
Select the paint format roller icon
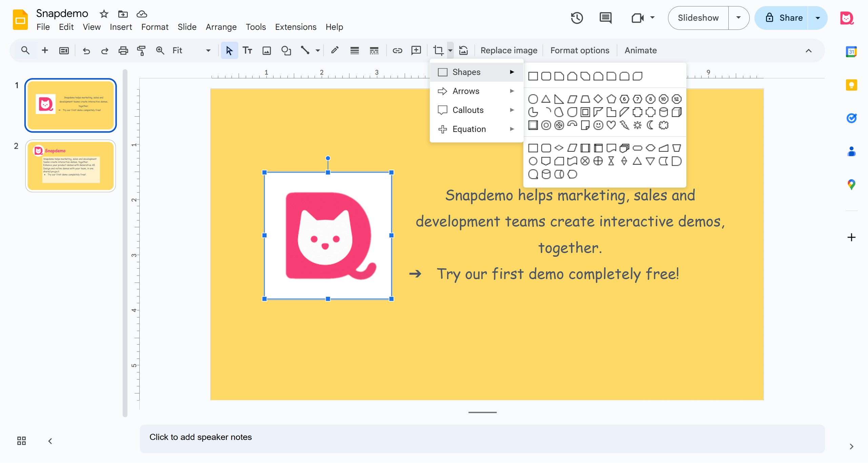pos(141,51)
